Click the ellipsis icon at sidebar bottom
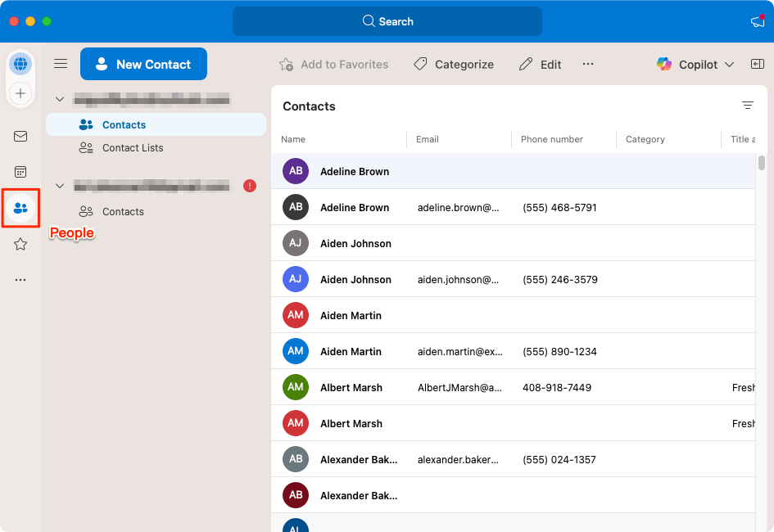This screenshot has height=532, width=774. tap(20, 279)
